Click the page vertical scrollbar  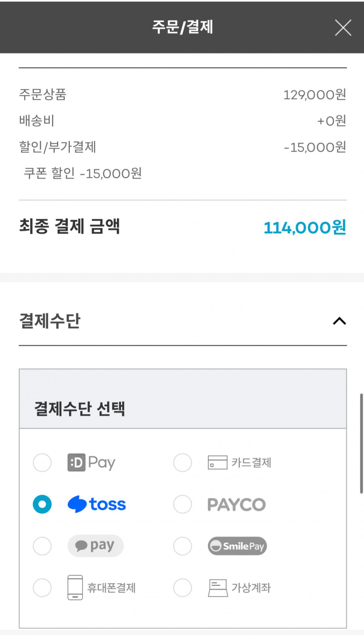coord(361,443)
